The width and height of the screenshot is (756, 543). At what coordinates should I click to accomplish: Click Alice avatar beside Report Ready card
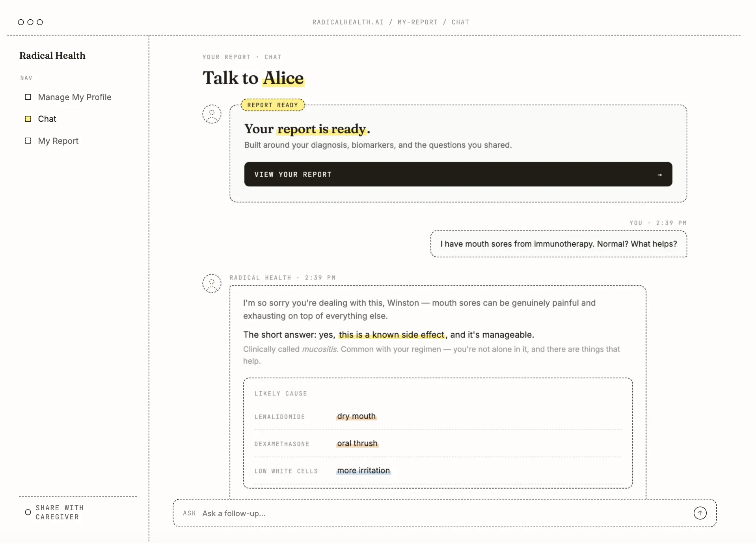pos(212,114)
